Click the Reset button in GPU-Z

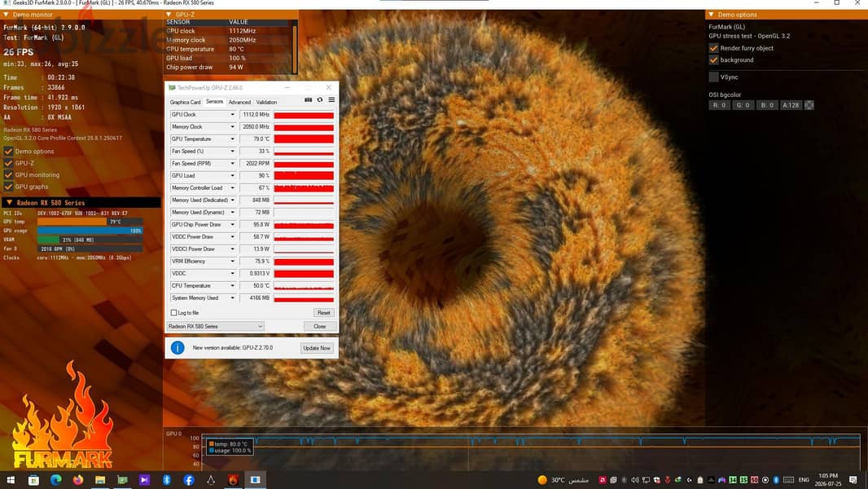coord(323,313)
